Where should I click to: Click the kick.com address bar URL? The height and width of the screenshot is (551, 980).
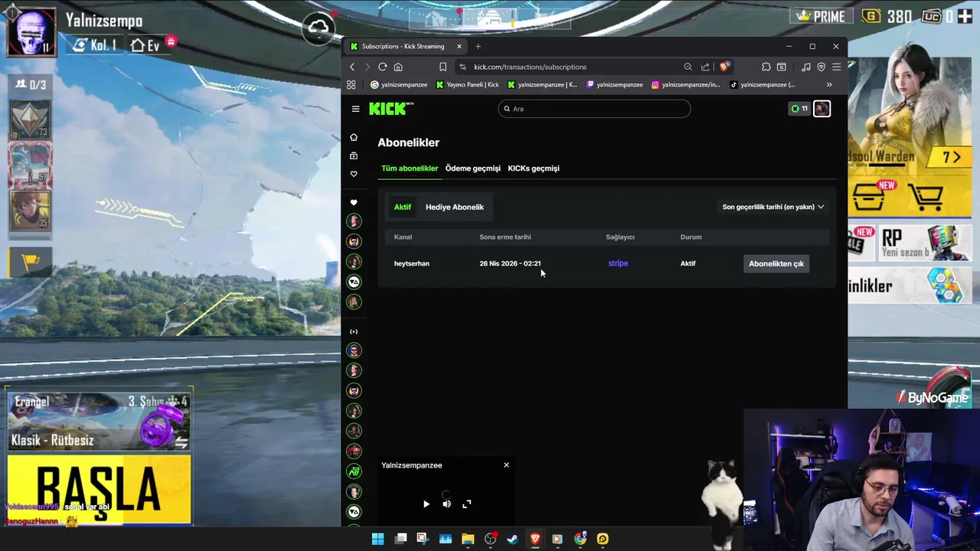(530, 67)
